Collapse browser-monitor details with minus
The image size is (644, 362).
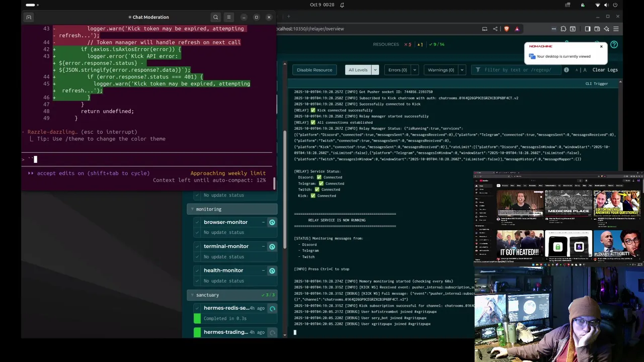263,222
